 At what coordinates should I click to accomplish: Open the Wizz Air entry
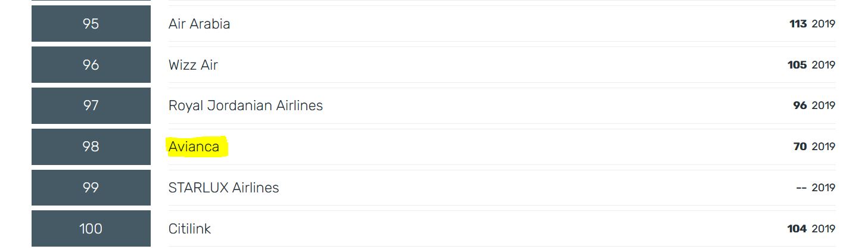pos(193,65)
